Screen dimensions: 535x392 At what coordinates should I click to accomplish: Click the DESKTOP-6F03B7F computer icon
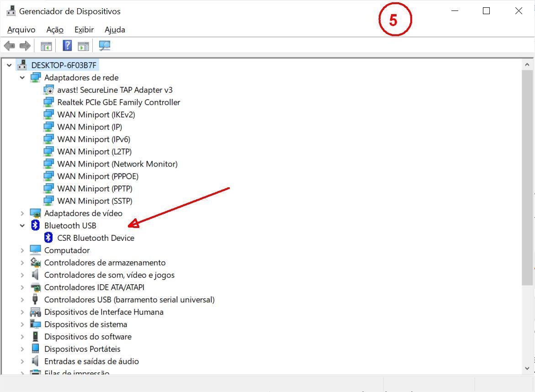22,65
